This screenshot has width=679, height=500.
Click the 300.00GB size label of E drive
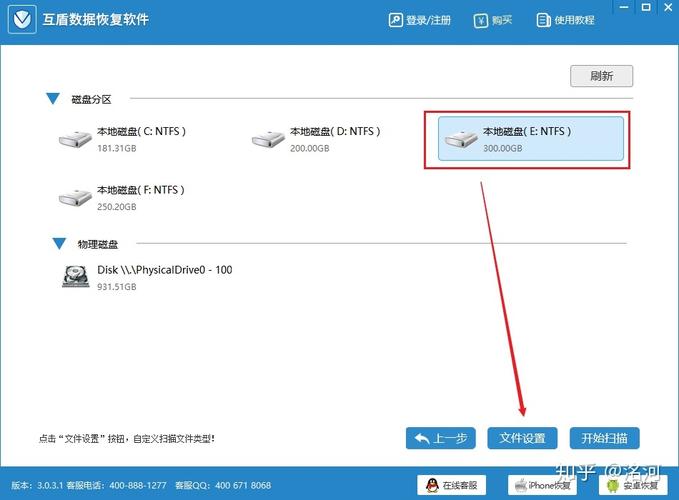[x=503, y=149]
